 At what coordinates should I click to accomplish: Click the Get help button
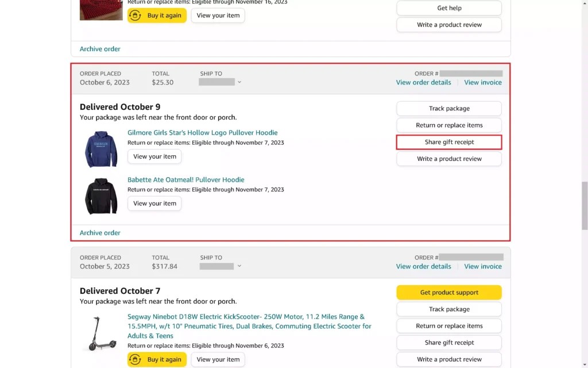pyautogui.click(x=448, y=8)
